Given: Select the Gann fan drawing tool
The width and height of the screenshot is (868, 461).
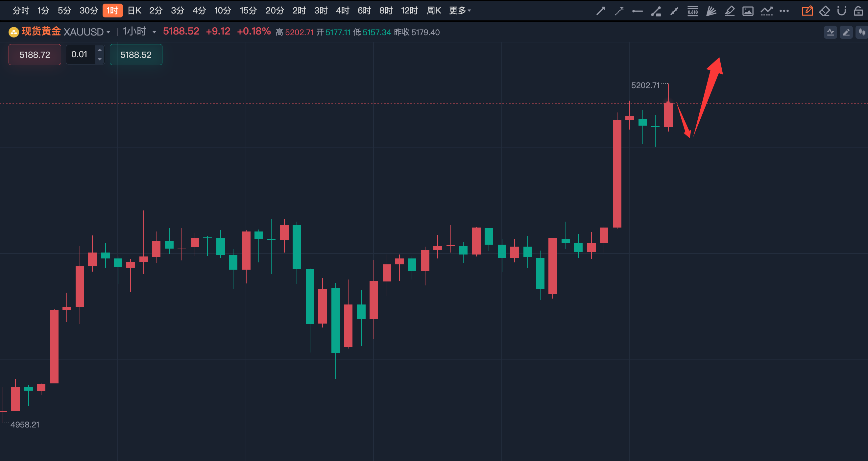Looking at the screenshot, I should click(x=711, y=11).
